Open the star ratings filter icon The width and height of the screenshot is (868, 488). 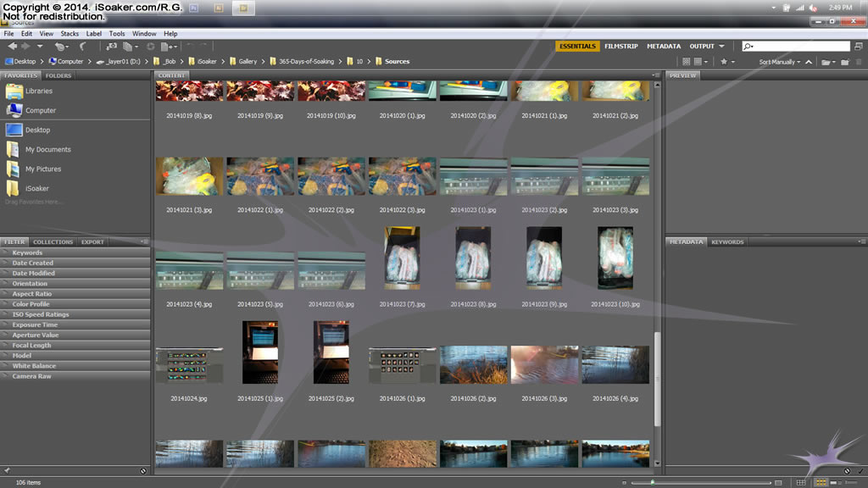[x=726, y=61]
